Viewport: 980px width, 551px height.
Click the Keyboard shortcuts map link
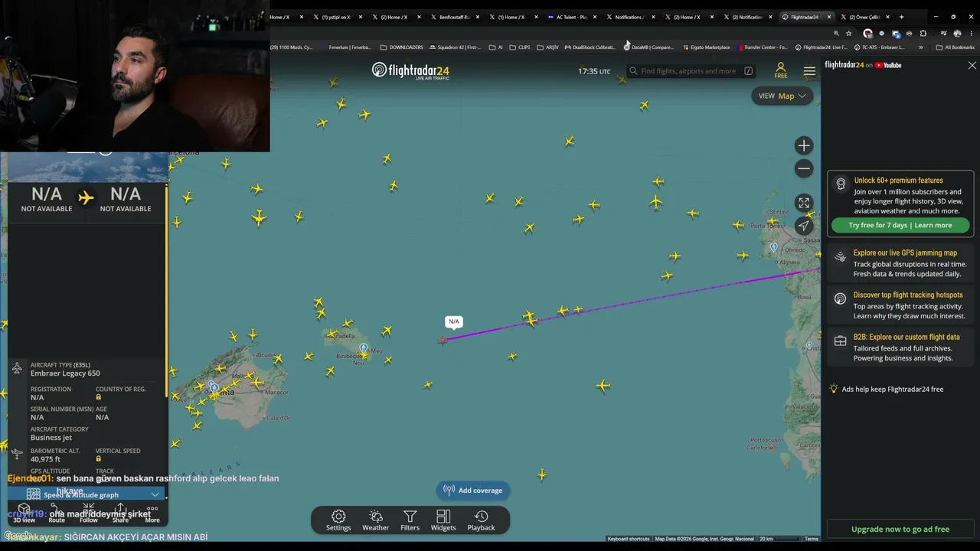(x=629, y=539)
